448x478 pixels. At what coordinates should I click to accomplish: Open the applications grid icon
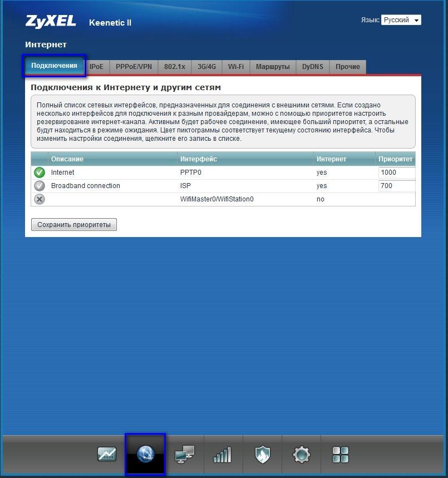(341, 455)
